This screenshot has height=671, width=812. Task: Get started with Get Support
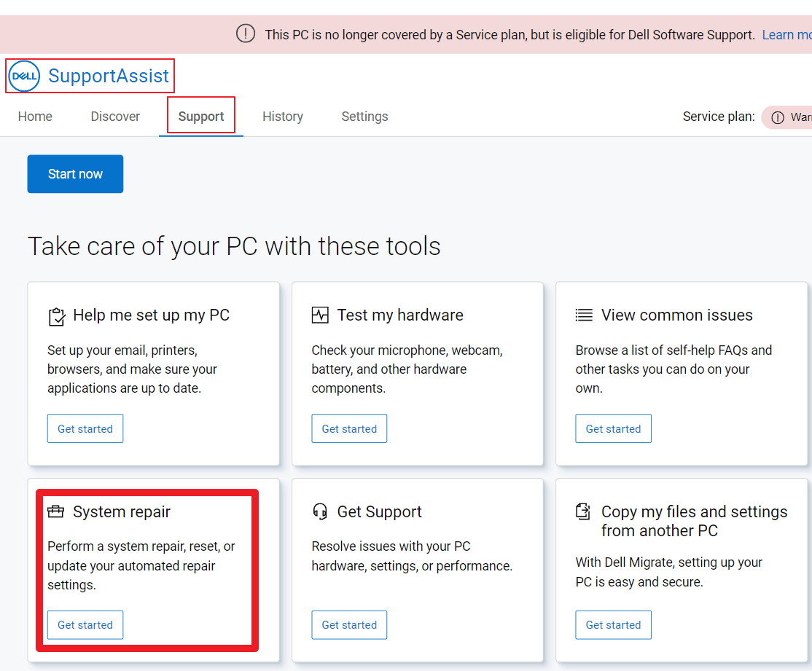pyautogui.click(x=349, y=625)
